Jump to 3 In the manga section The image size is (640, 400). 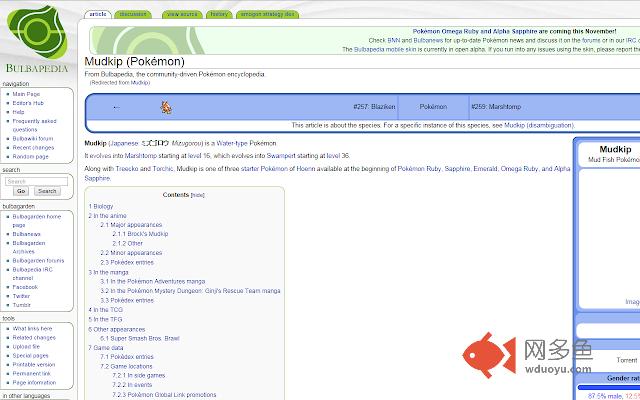tap(108, 272)
